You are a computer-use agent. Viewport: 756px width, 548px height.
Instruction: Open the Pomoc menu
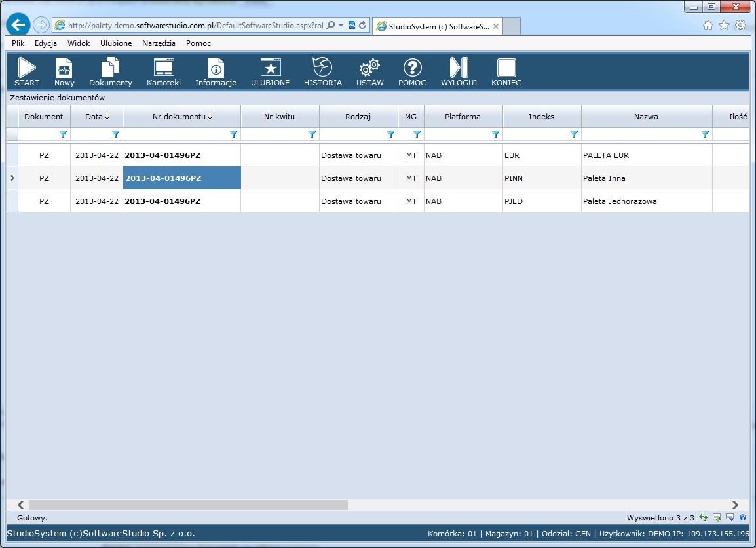click(x=198, y=43)
